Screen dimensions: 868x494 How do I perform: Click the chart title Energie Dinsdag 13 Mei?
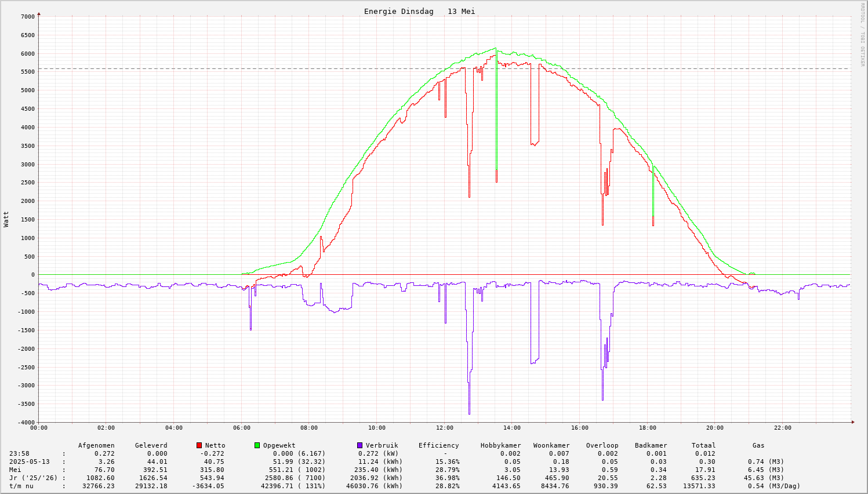pos(419,12)
